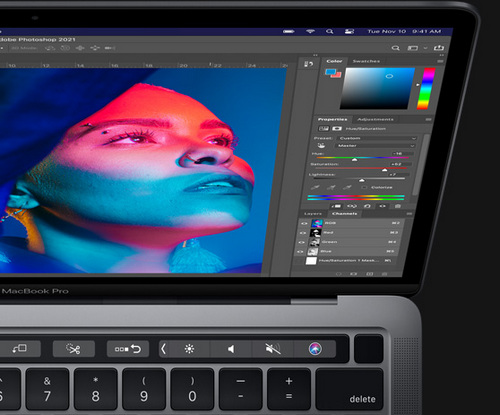
Task: Expand the Touch Bar control strip chevron
Action: pos(163,349)
